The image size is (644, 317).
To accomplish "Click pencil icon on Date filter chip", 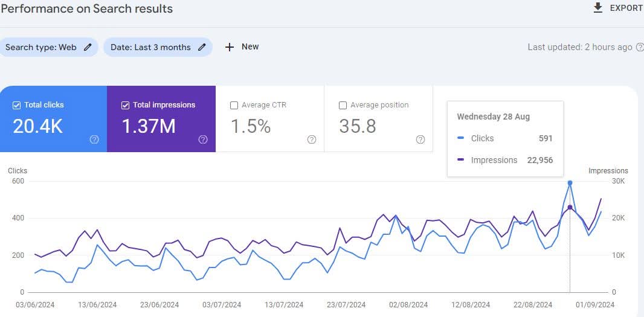I will [x=202, y=47].
